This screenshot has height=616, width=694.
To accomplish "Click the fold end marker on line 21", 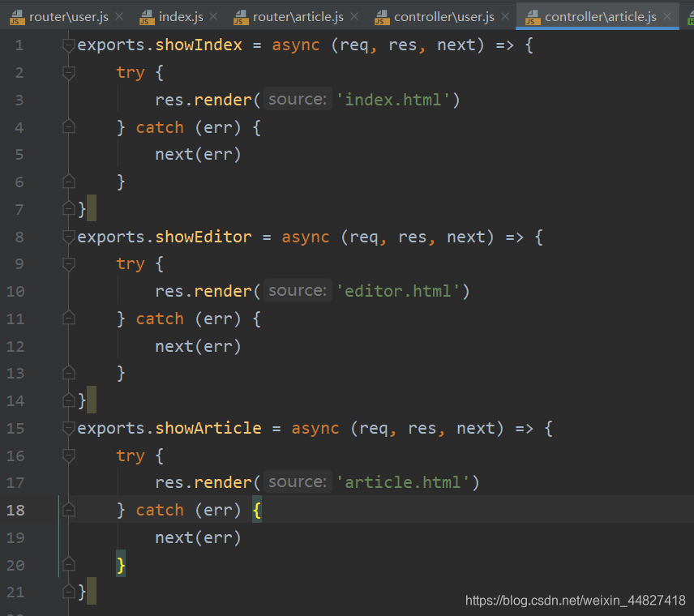I will (69, 592).
